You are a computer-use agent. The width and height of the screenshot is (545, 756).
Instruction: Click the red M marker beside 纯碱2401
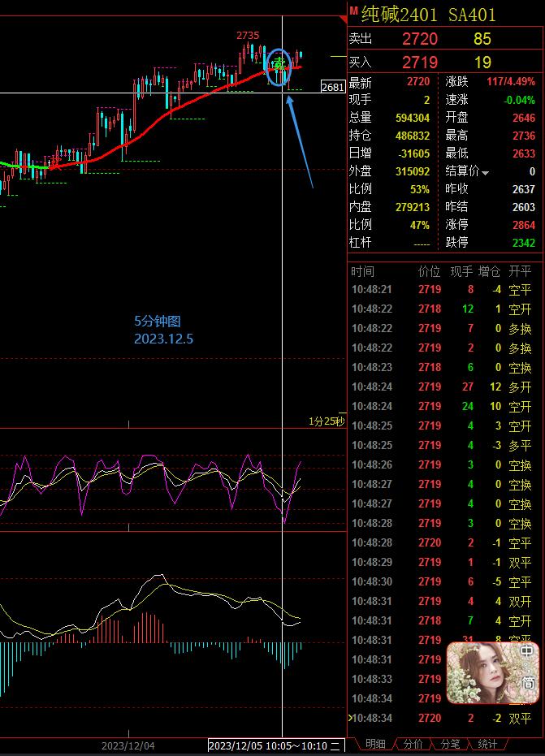[x=353, y=11]
